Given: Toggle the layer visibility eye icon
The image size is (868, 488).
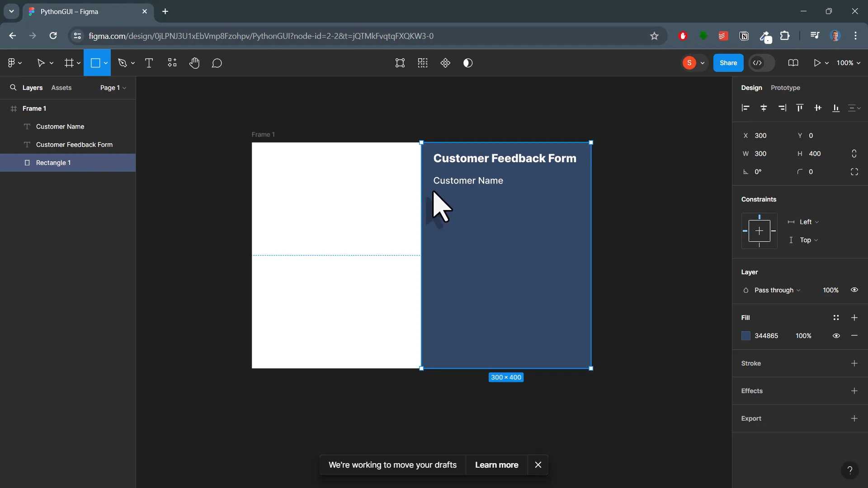Looking at the screenshot, I should 854,290.
